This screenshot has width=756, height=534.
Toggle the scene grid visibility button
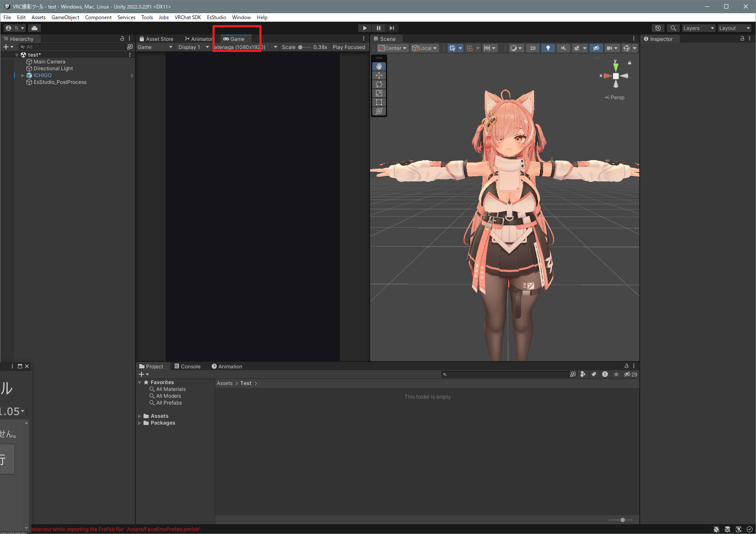tap(452, 48)
